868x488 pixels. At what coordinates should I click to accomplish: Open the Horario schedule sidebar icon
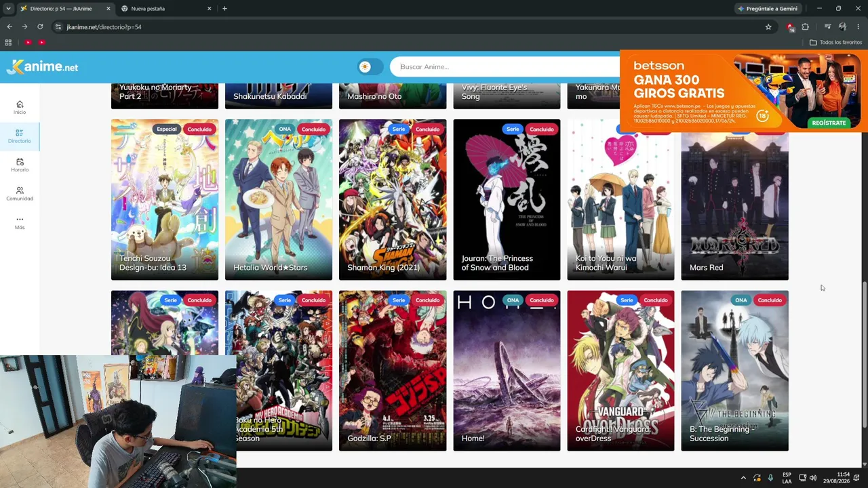tap(20, 165)
